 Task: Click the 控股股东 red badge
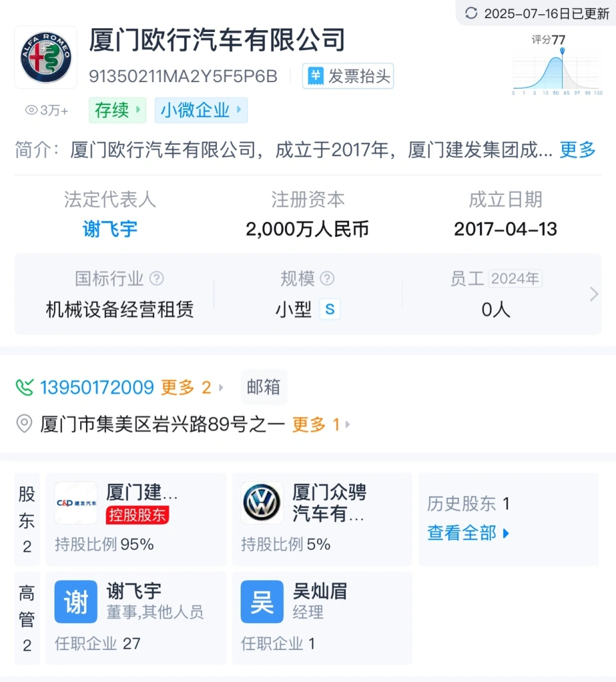click(137, 515)
